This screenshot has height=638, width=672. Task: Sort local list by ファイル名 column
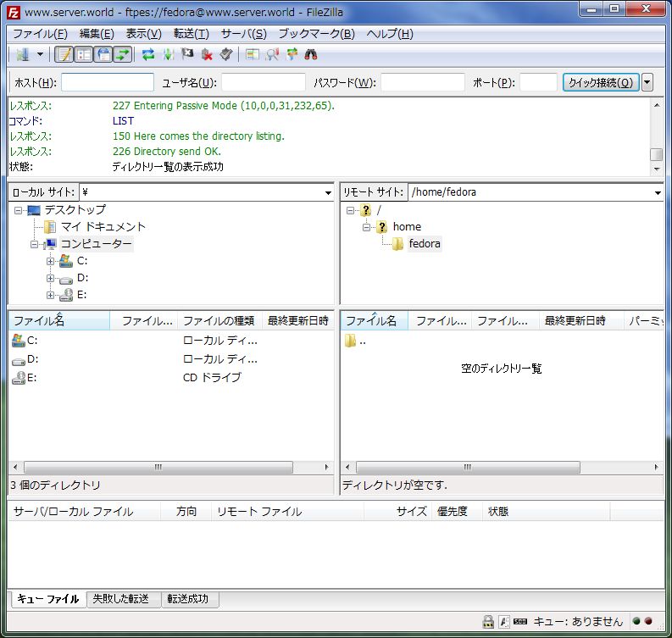click(x=59, y=320)
